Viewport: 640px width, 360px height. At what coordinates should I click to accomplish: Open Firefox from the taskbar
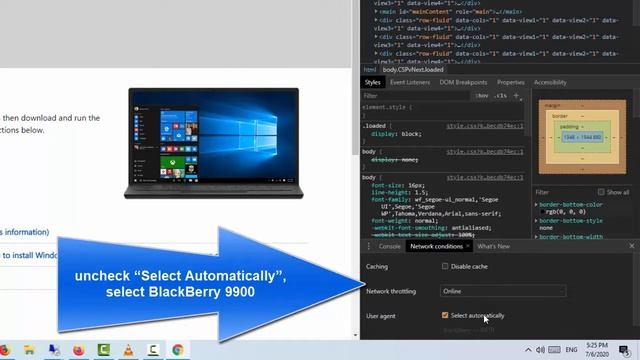point(79,350)
